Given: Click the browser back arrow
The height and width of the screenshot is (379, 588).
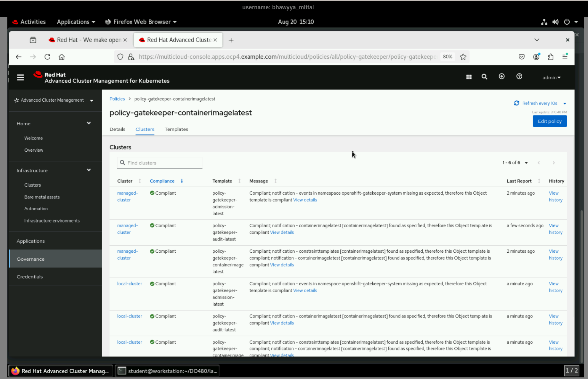Looking at the screenshot, I should point(19,57).
